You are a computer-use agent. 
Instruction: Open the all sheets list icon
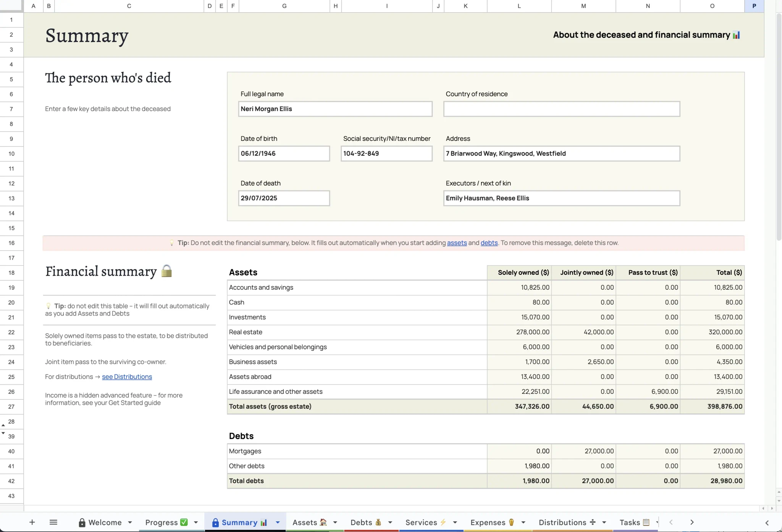(53, 522)
